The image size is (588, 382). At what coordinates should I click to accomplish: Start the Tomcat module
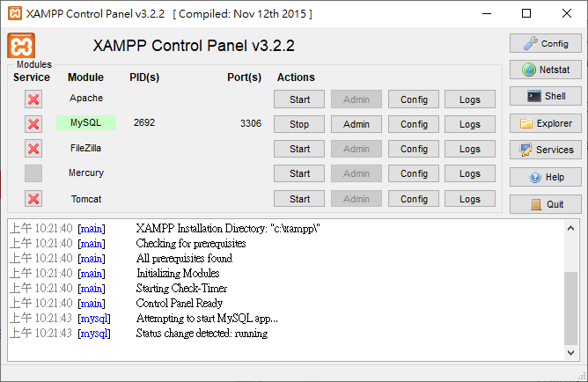[299, 199]
